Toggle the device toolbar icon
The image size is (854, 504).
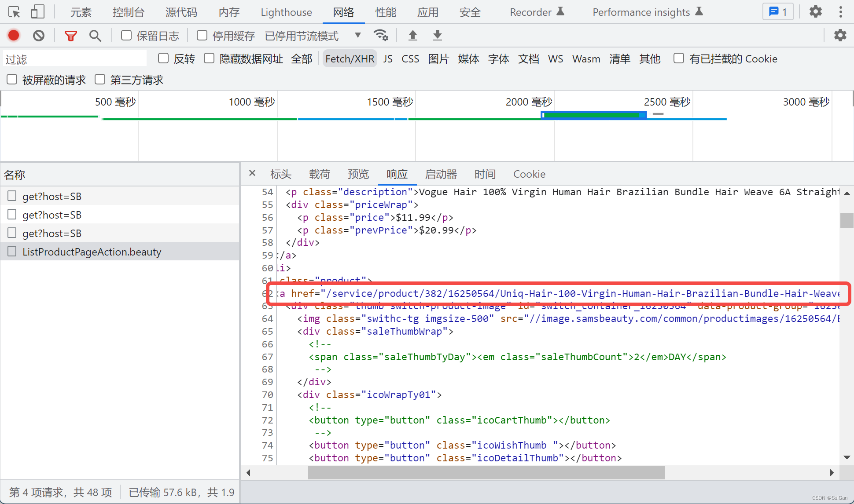[x=37, y=12]
